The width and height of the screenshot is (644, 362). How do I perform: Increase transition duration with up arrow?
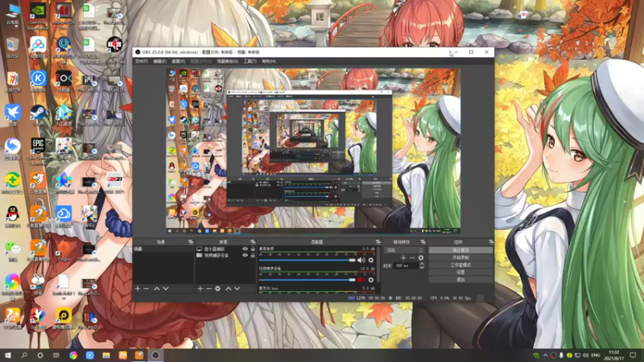coord(421,264)
